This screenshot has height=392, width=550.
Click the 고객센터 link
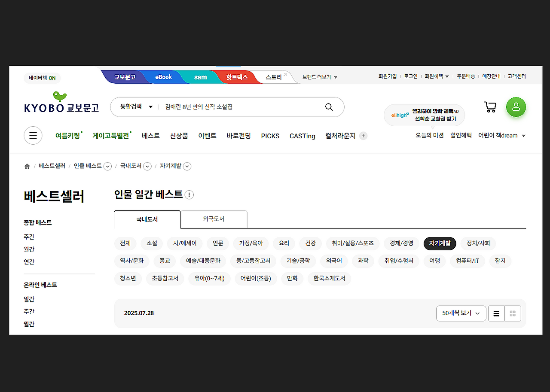[x=517, y=76]
